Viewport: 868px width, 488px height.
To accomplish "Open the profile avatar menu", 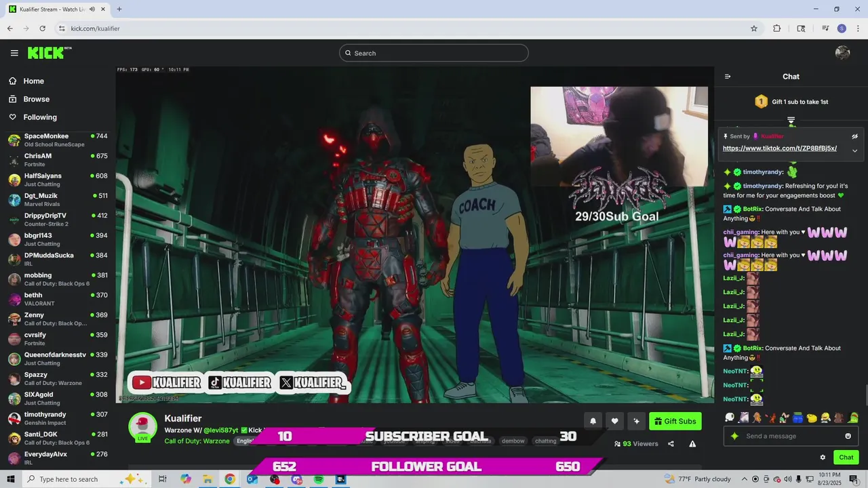I will 843,53.
